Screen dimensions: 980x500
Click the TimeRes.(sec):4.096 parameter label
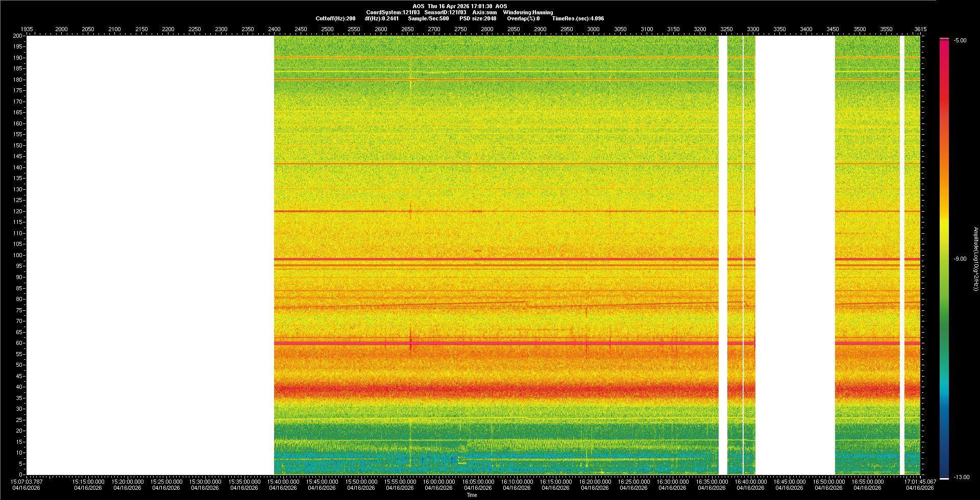click(578, 18)
